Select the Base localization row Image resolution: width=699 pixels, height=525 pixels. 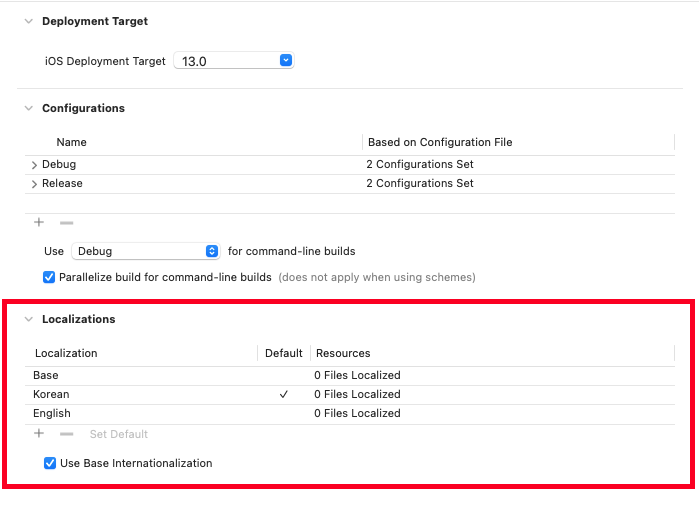350,375
